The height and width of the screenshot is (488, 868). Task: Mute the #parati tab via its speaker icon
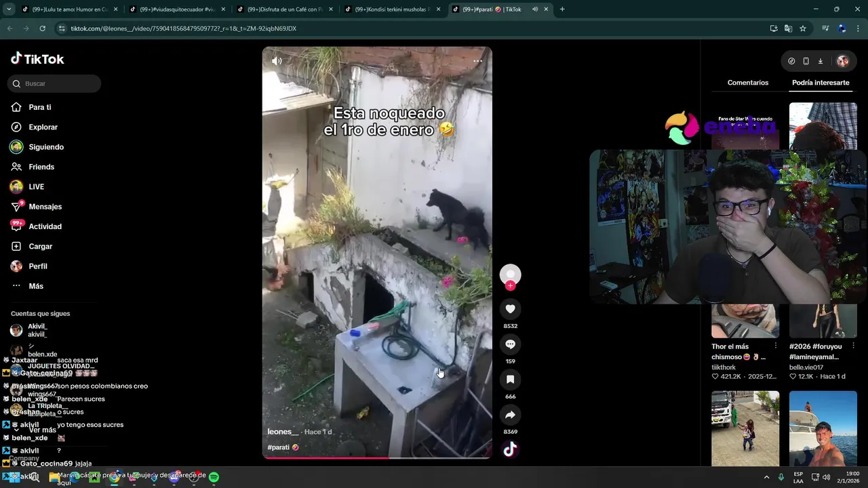(535, 9)
